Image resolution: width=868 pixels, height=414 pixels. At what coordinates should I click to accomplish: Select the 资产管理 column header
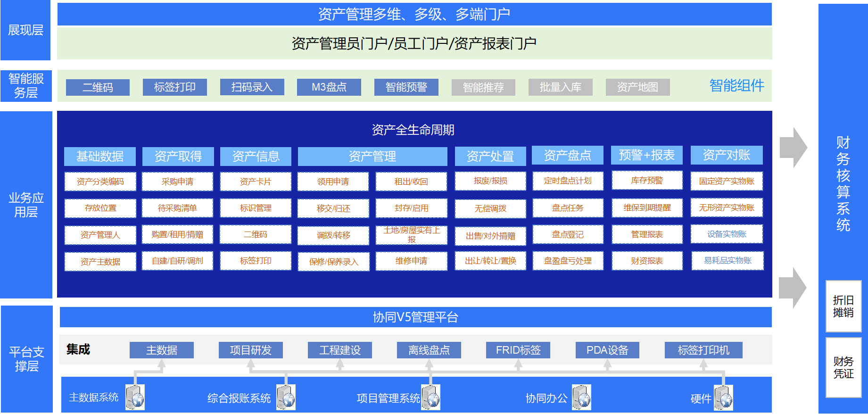[372, 157]
